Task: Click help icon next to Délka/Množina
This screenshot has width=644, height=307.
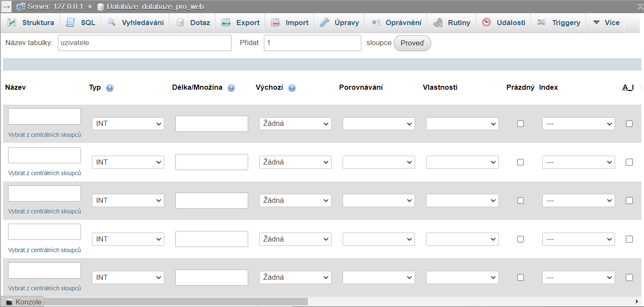Action: [231, 88]
